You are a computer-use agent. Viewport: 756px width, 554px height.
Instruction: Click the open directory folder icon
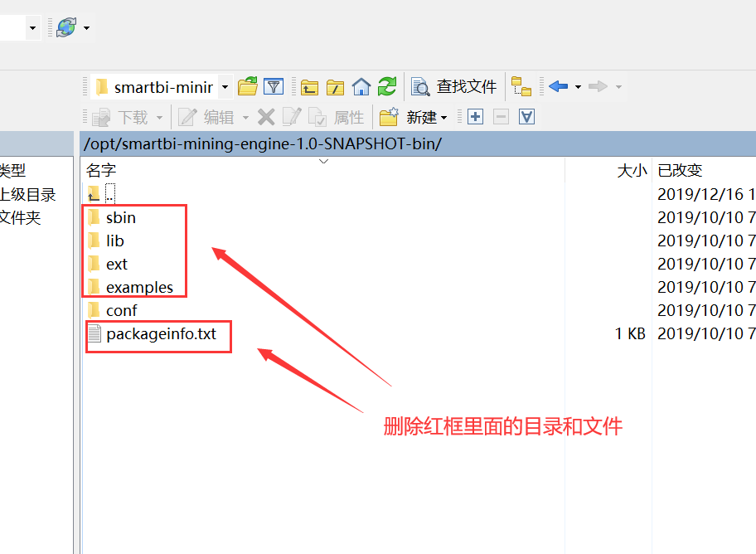(248, 87)
